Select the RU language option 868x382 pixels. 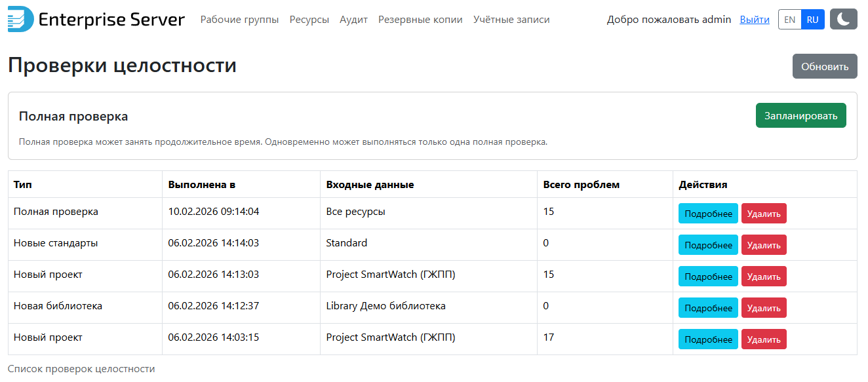tap(813, 20)
